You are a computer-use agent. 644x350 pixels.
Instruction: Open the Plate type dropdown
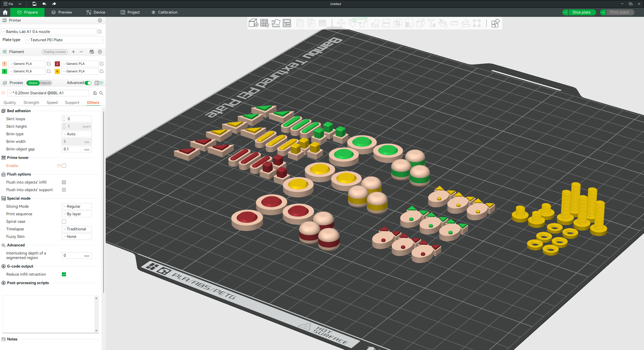[64, 40]
